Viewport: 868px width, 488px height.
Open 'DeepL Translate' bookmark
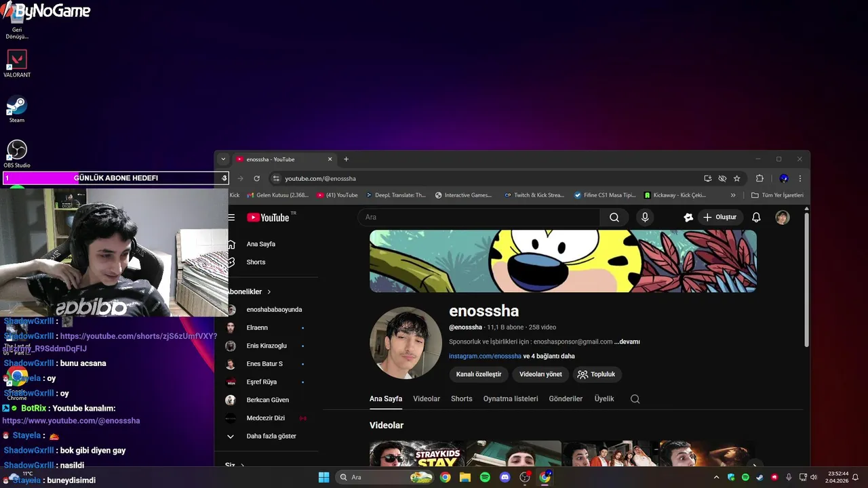click(x=396, y=195)
